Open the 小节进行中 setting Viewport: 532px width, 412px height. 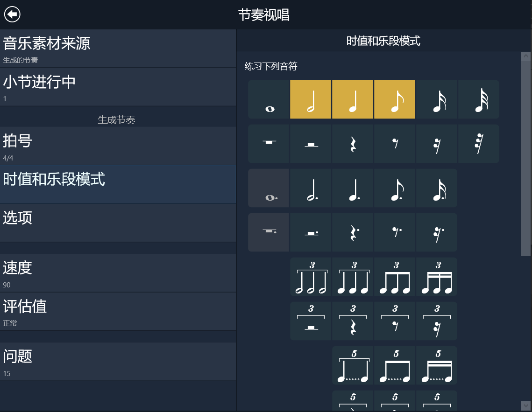coord(118,87)
